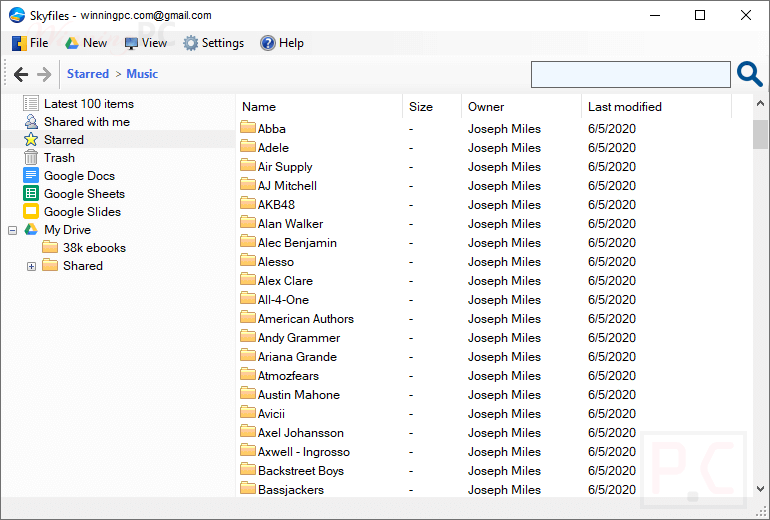The image size is (770, 520).
Task: Collapse the My Drive tree node
Action: point(13,230)
